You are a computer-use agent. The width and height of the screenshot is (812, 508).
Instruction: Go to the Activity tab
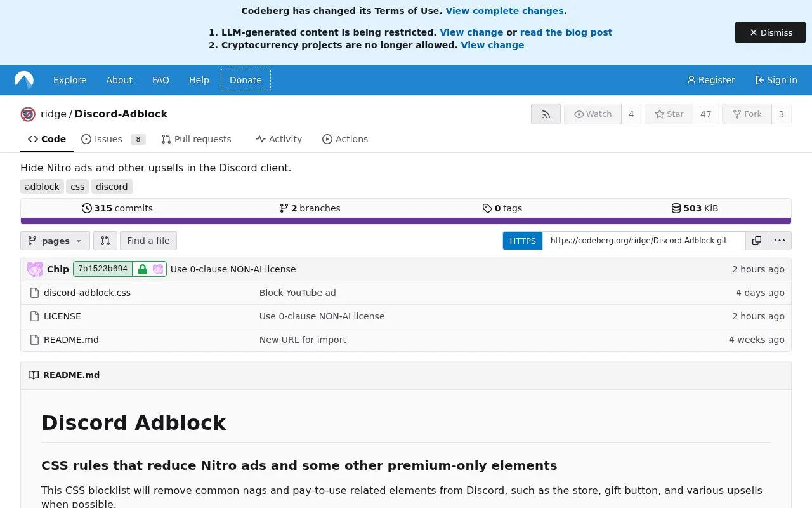[x=278, y=139]
